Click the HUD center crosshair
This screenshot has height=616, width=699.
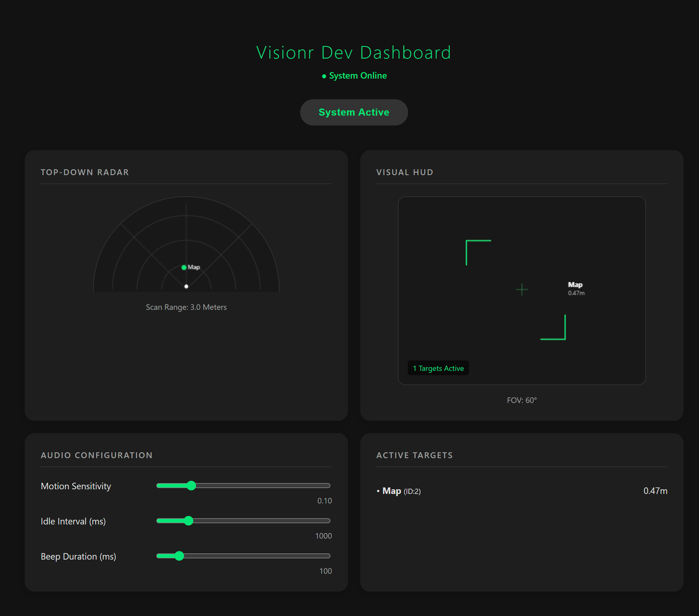(x=522, y=290)
